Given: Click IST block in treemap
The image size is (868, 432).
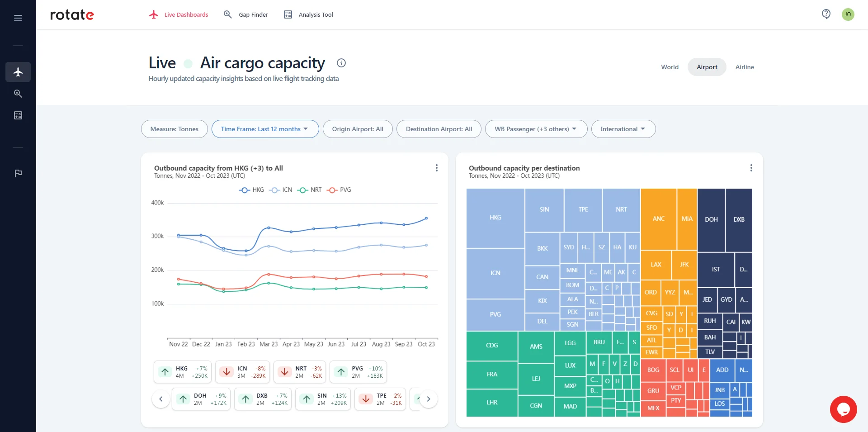Looking at the screenshot, I should [716, 270].
